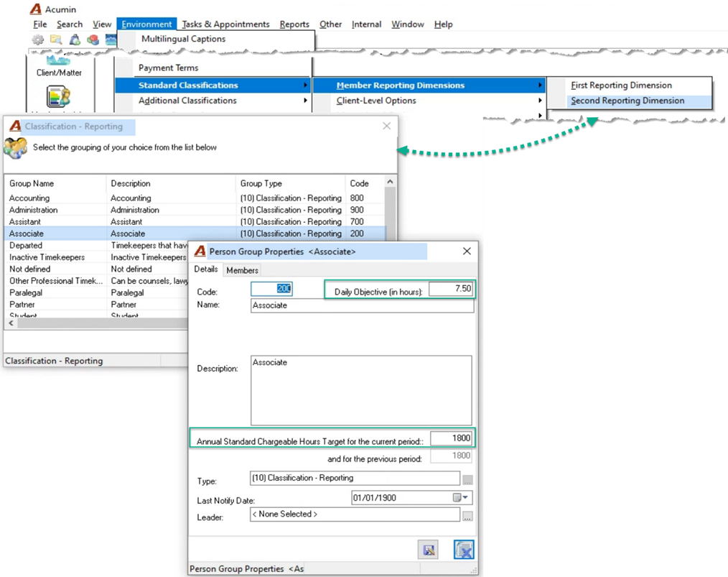This screenshot has height=577, width=728.
Task: Select the Administration group row
Action: tap(195, 210)
